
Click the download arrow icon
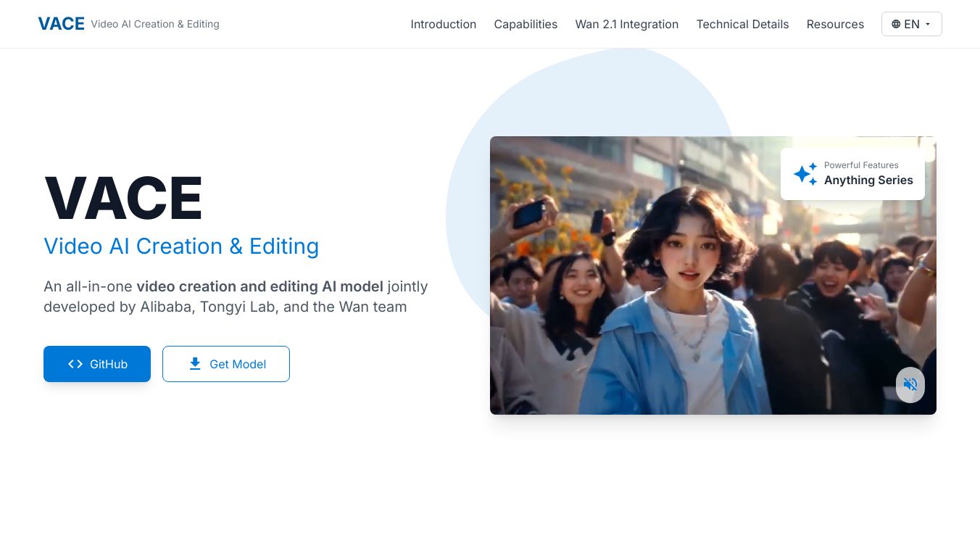coord(195,364)
